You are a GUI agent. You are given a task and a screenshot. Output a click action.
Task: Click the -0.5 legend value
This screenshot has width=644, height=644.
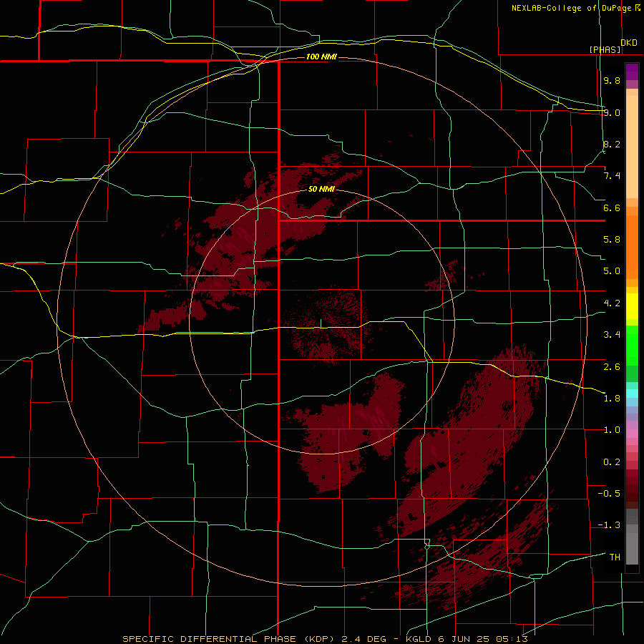(609, 494)
